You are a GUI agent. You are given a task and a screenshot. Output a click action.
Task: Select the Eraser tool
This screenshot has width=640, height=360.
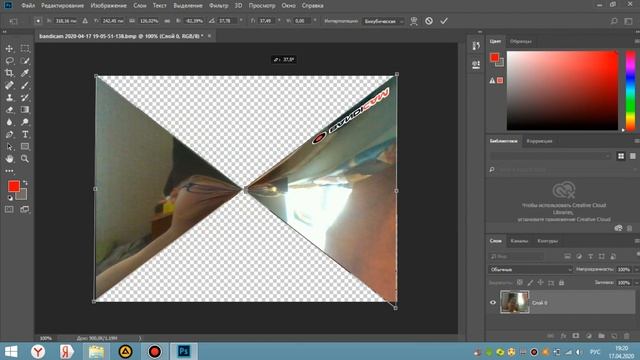click(9, 110)
